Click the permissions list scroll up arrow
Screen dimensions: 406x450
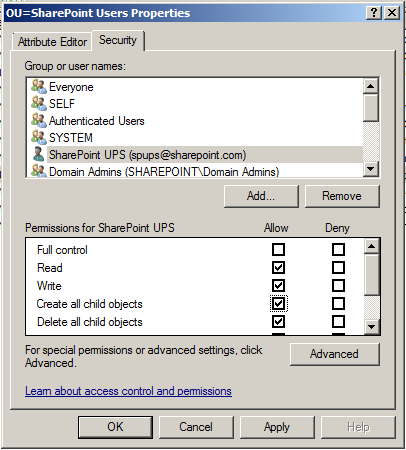click(371, 247)
